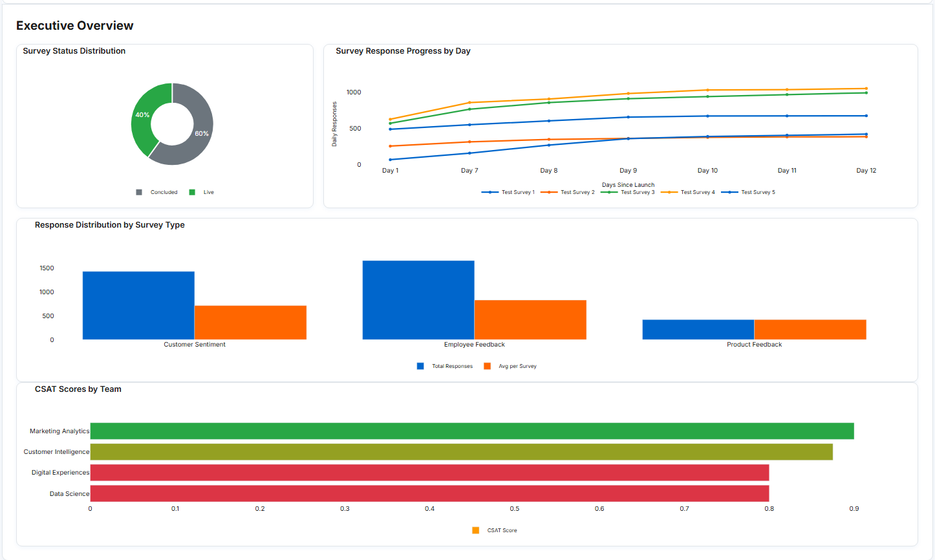Click the Day 10 axis label
The image size is (935, 560).
(x=707, y=171)
